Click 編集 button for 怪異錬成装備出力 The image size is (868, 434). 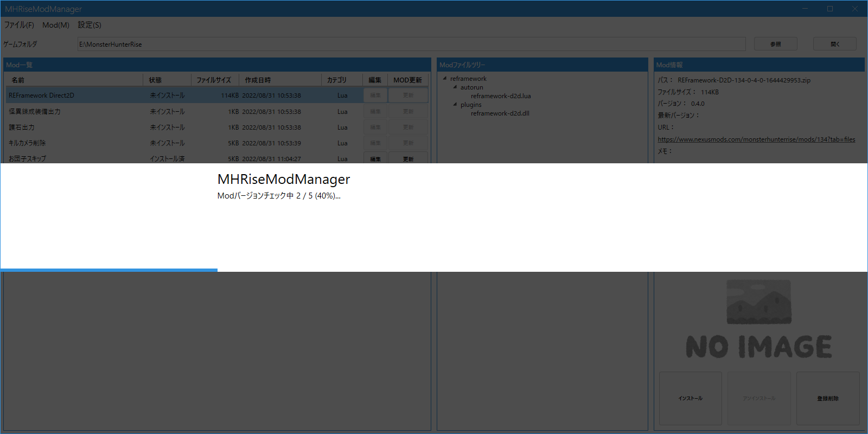(375, 111)
